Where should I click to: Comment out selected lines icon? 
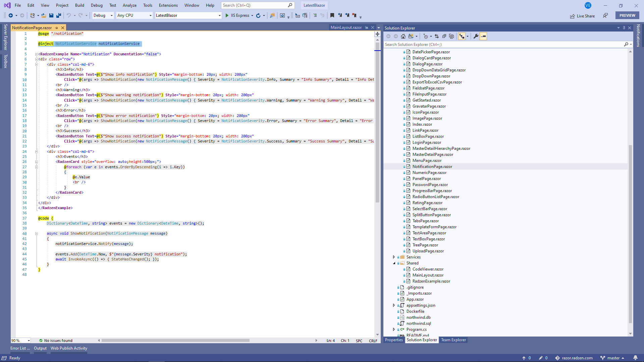click(x=315, y=15)
